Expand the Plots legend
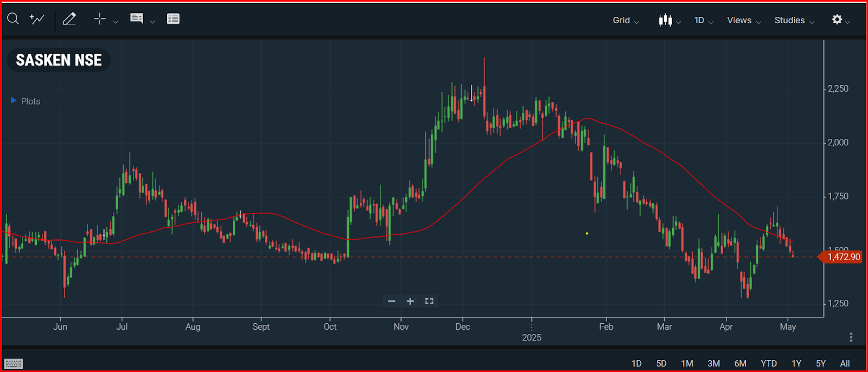Image resolution: width=868 pixels, height=372 pixels. click(x=25, y=101)
